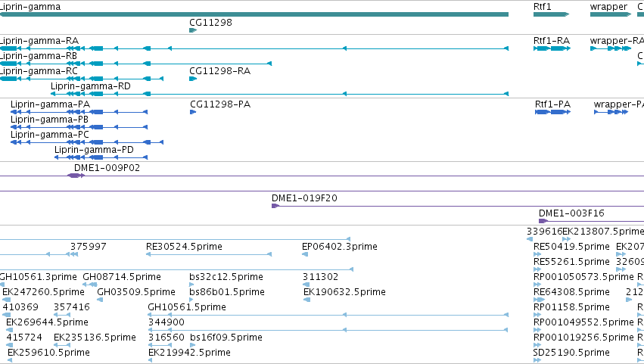This screenshot has width=644, height=364.
Task: Select the Liprin-gamma gene bar
Action: coord(254,14)
